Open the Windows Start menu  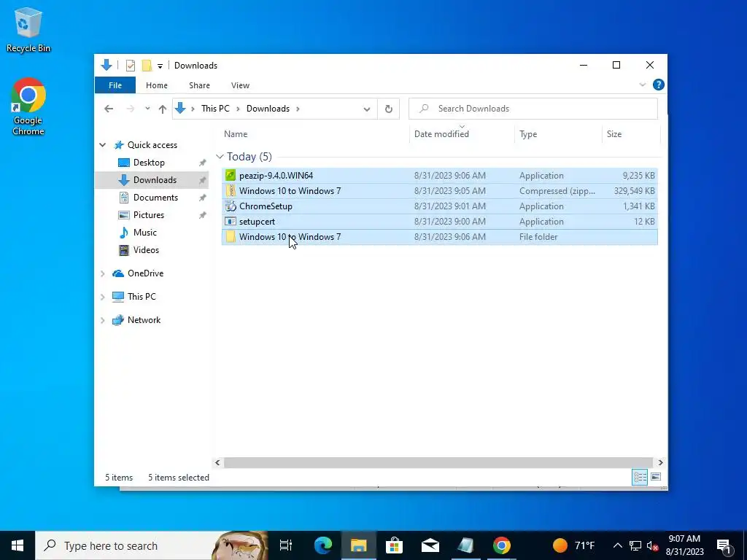[18, 545]
